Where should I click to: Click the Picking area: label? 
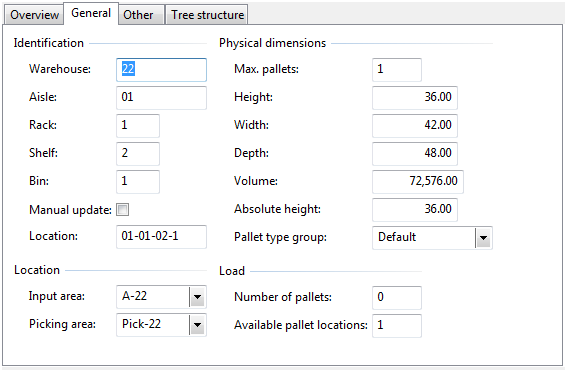click(x=63, y=324)
